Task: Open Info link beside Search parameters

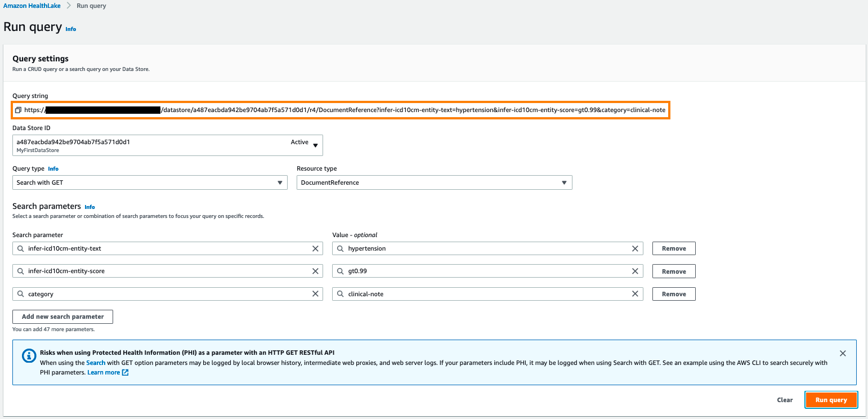Action: (x=90, y=207)
